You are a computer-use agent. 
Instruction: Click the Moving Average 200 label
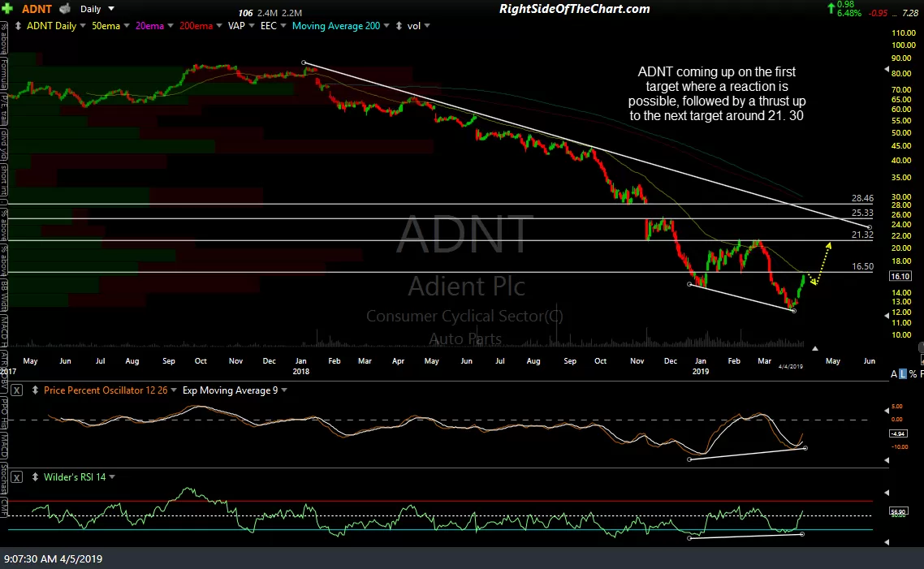coord(336,26)
